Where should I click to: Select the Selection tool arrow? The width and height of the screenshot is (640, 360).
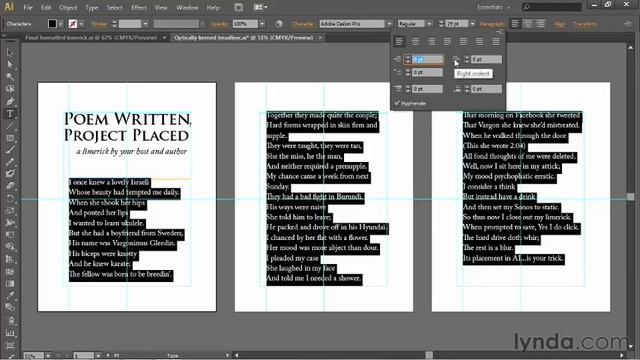coord(10,52)
